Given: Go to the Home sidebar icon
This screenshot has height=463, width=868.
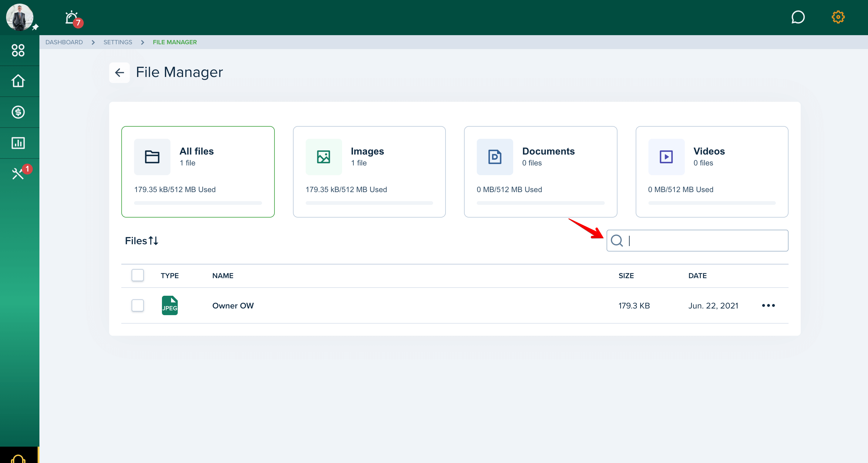Looking at the screenshot, I should click(18, 81).
